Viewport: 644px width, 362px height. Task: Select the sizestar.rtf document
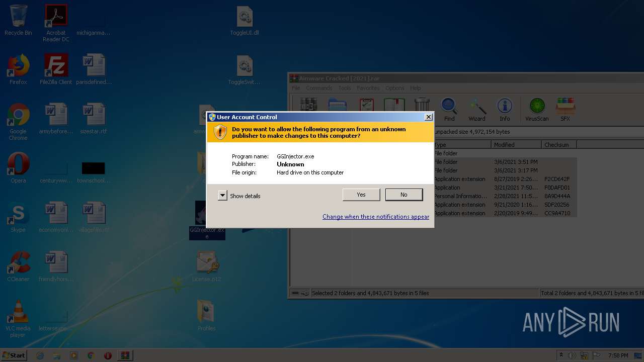[x=94, y=119]
